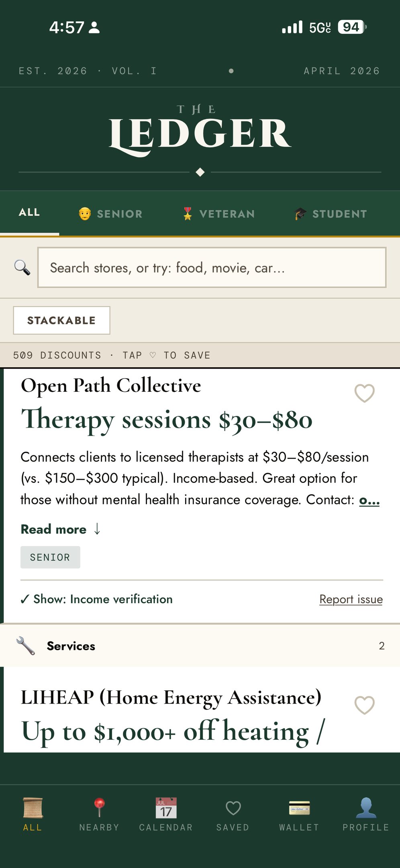Open Saved heart icon in bottom bar
This screenshot has width=400, height=868.
click(233, 808)
